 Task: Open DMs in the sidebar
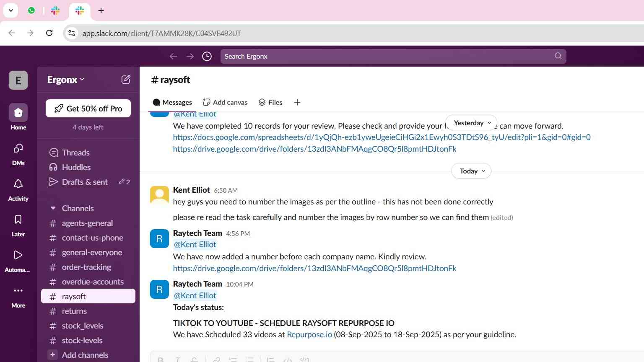(18, 154)
